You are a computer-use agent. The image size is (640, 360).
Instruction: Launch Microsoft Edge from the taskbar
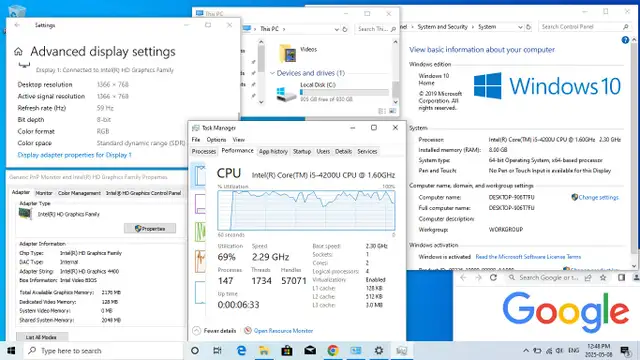[241, 351]
